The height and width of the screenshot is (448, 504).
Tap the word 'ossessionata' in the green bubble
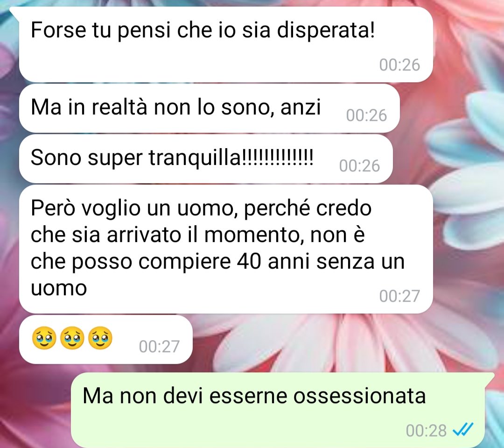click(x=359, y=396)
